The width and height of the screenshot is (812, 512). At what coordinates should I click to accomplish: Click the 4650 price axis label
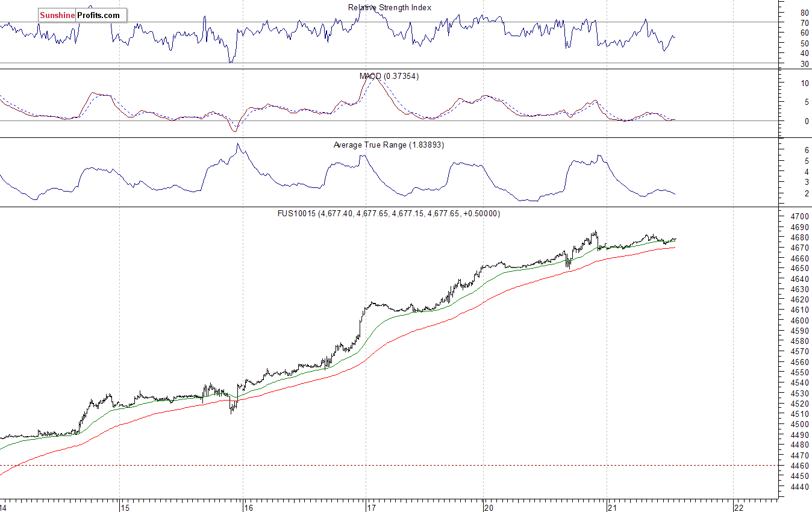800,269
